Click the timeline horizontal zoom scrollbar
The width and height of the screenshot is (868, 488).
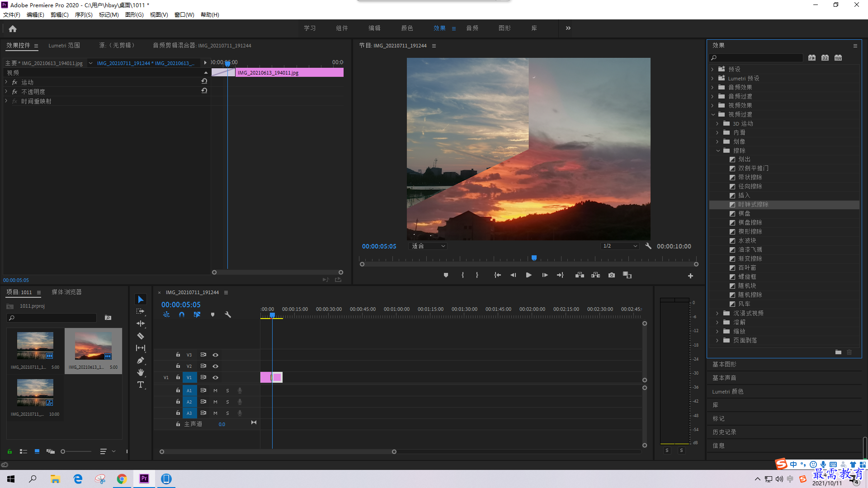pyautogui.click(x=278, y=451)
